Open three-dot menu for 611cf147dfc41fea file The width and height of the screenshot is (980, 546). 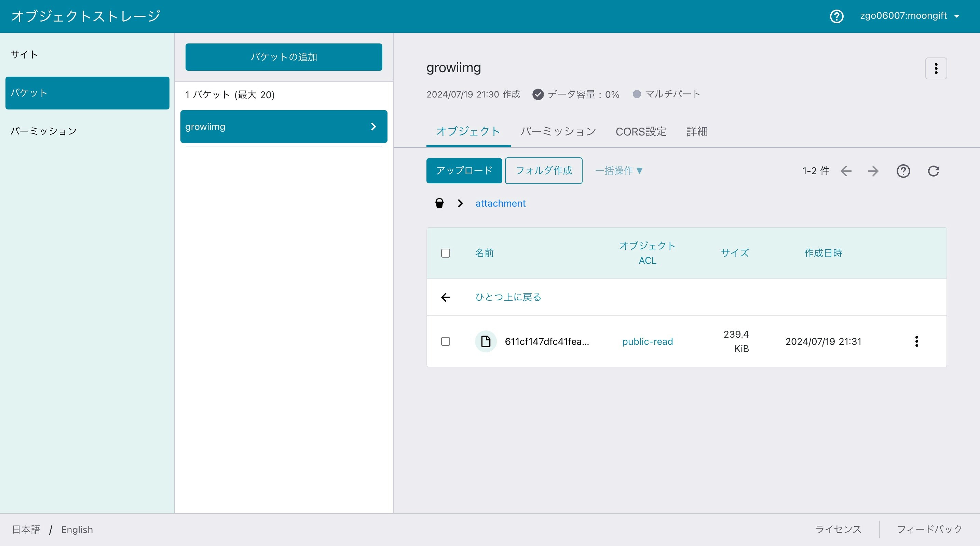point(916,341)
